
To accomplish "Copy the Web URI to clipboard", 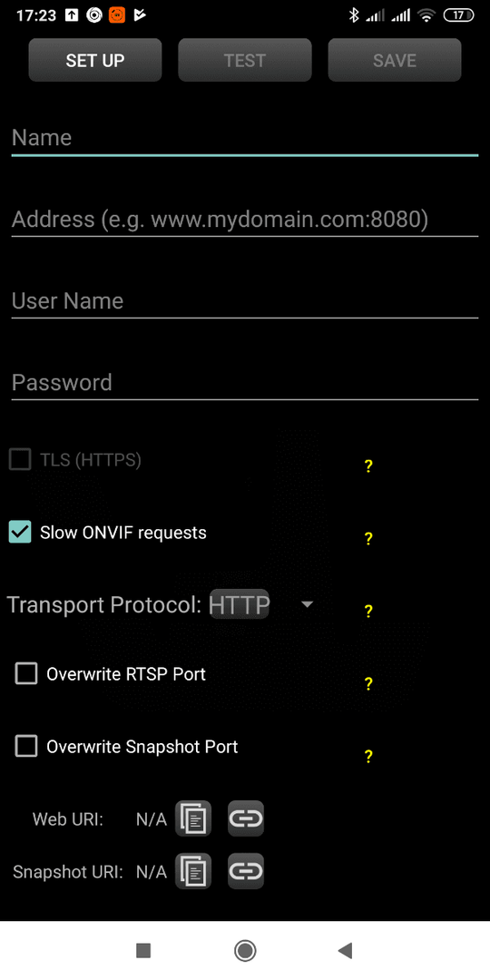I will pos(193,818).
